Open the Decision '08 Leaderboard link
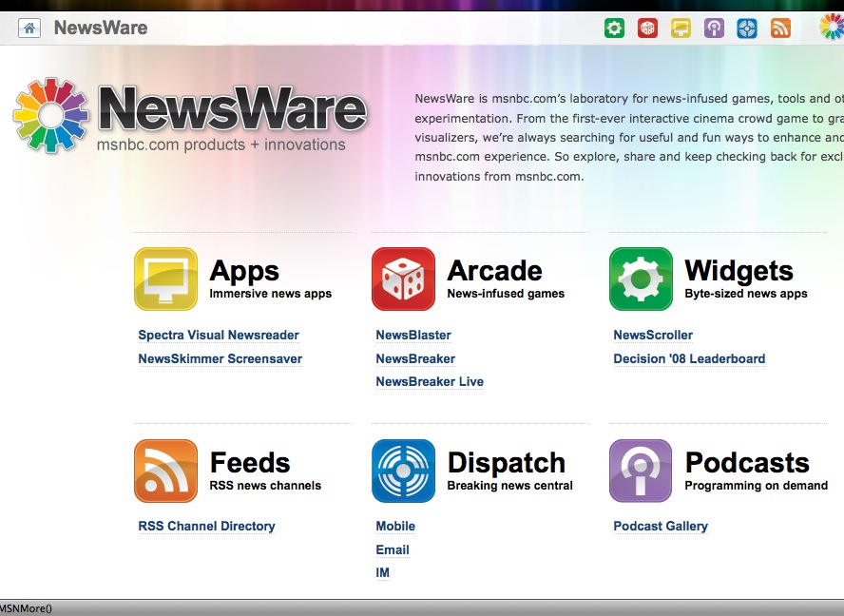Image resolution: width=844 pixels, height=616 pixels. coord(689,358)
